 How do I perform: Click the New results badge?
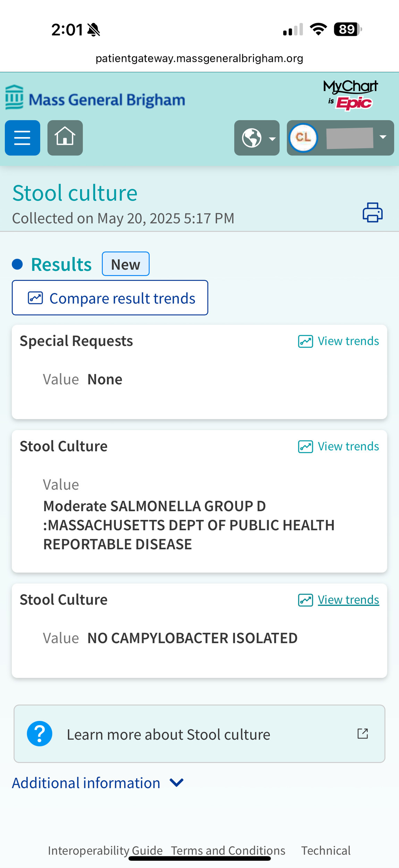(x=126, y=264)
